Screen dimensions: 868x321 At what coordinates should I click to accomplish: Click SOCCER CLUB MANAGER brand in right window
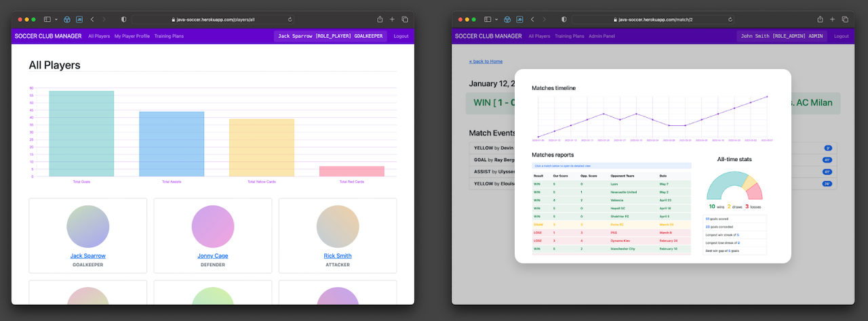point(488,36)
